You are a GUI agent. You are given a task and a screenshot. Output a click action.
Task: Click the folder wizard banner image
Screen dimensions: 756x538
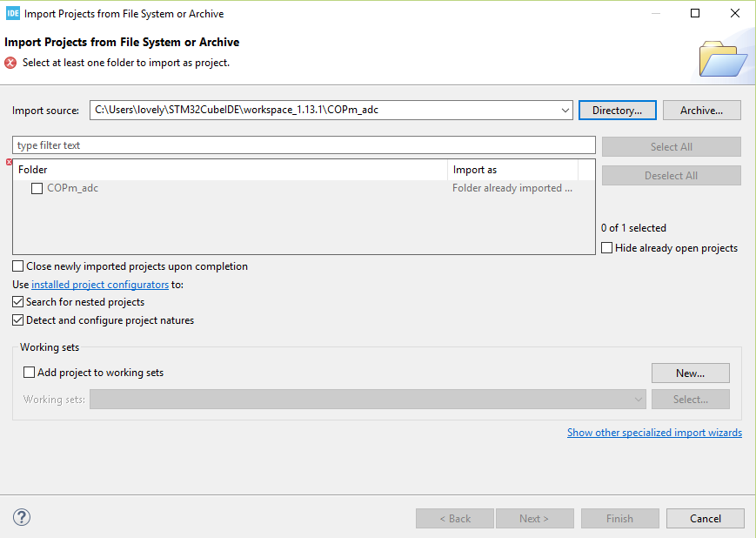pyautogui.click(x=723, y=57)
